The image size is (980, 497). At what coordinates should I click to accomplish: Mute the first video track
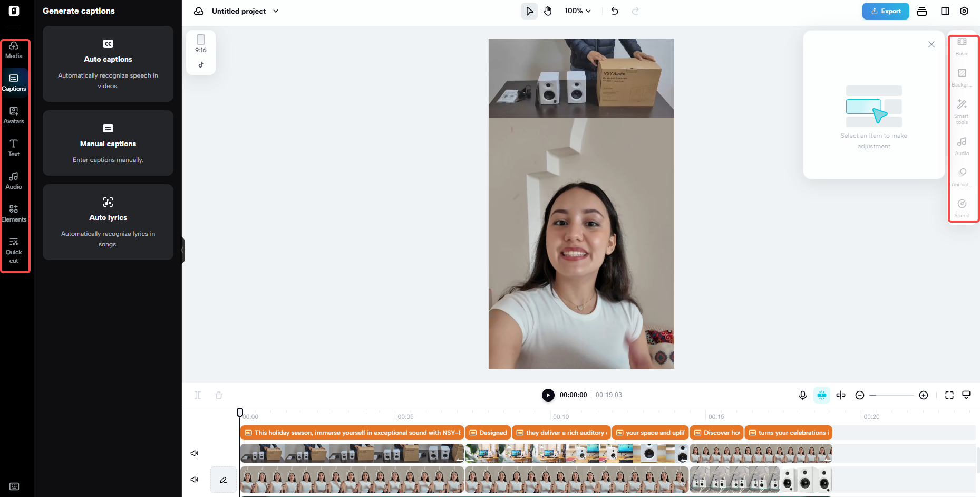coord(194,453)
